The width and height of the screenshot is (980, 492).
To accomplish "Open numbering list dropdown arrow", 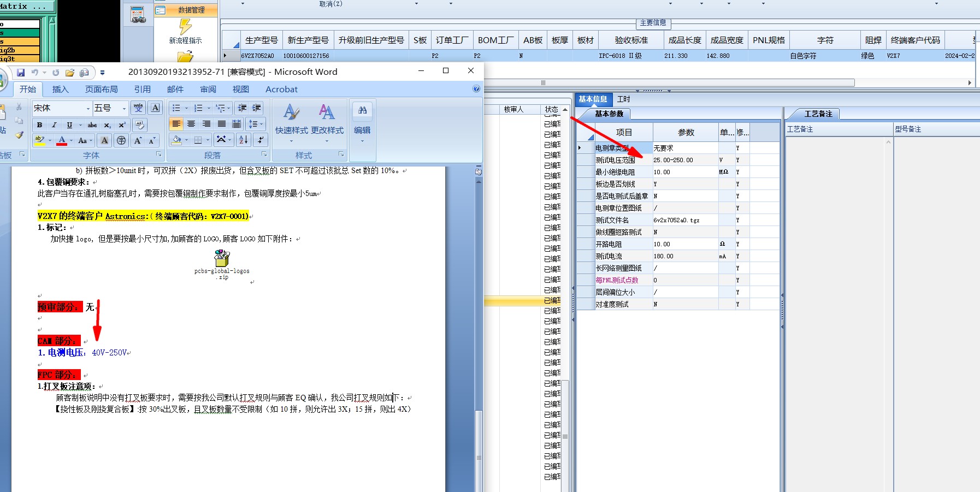I will [208, 108].
